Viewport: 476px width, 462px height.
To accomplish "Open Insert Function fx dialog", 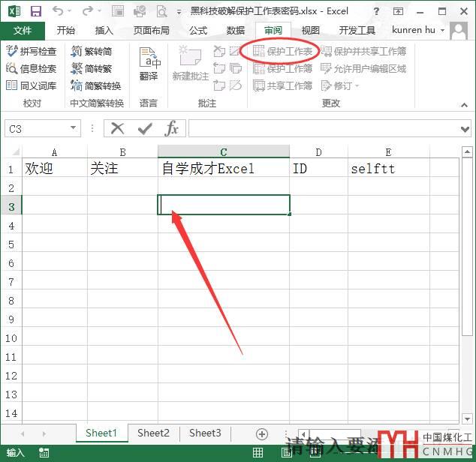I will (x=172, y=128).
